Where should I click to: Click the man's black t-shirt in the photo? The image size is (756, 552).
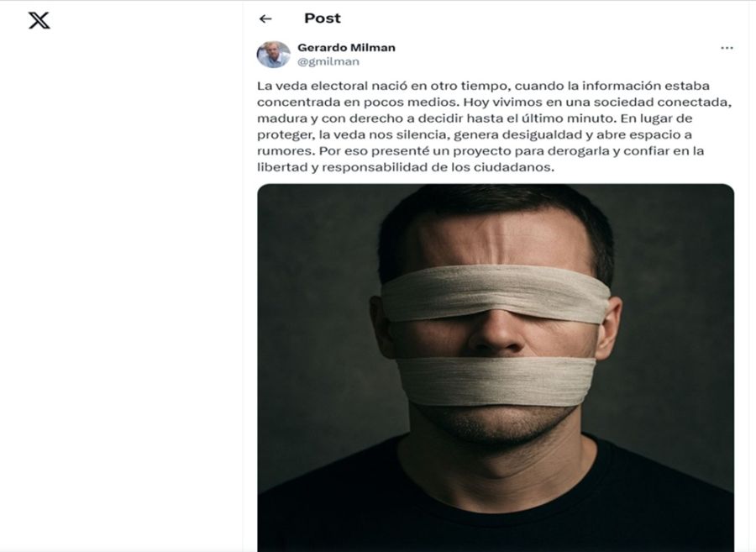pyautogui.click(x=496, y=502)
